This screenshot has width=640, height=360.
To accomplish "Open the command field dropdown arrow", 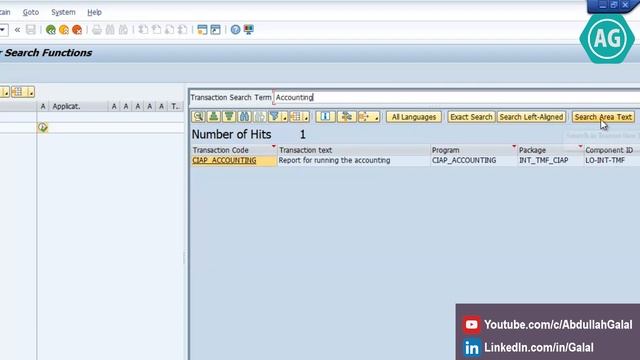I will click(3, 29).
